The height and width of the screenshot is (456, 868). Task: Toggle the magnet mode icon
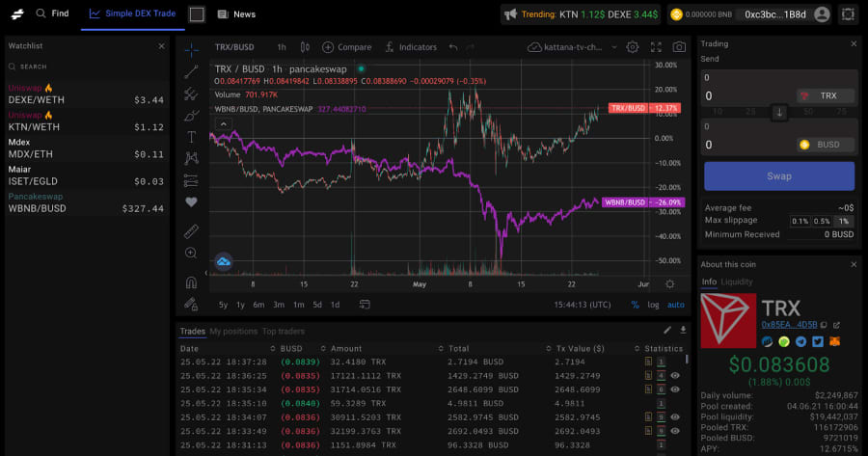tap(191, 282)
